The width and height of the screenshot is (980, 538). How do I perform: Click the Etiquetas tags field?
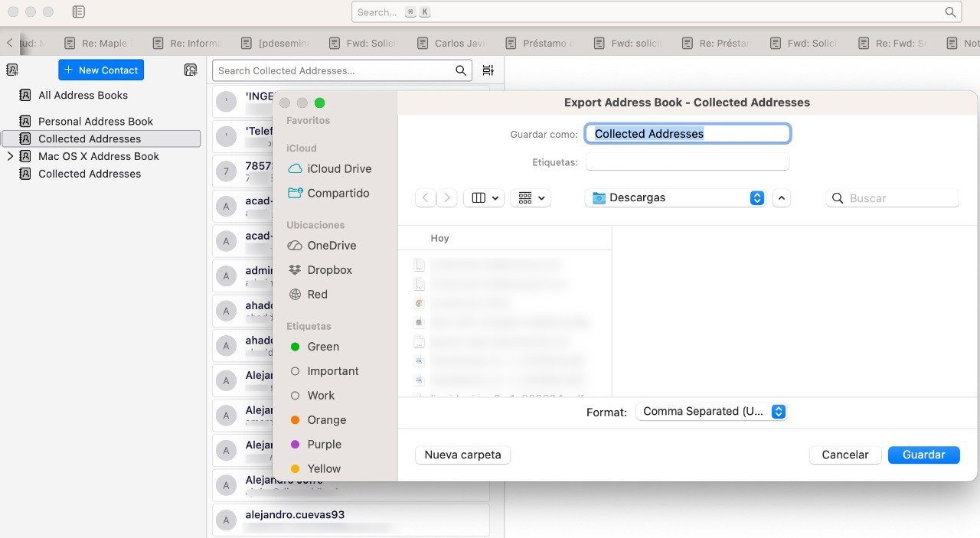click(688, 162)
